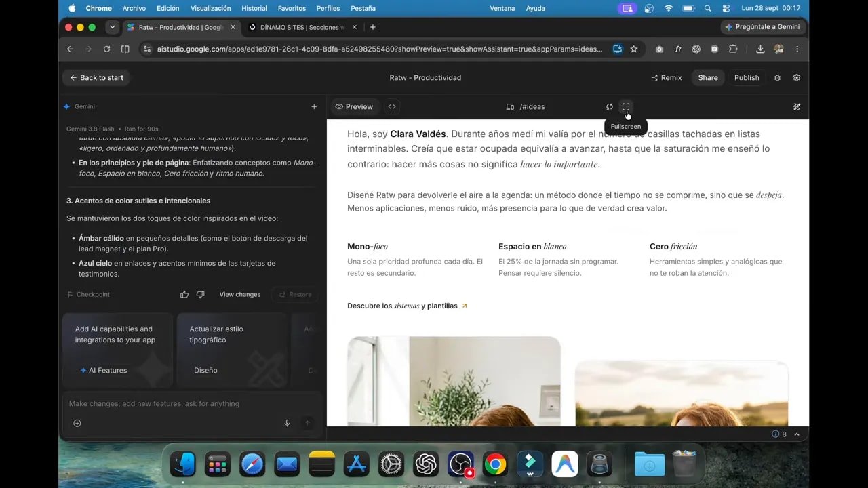Reload the Chrome page
868x488 pixels.
coord(106,49)
